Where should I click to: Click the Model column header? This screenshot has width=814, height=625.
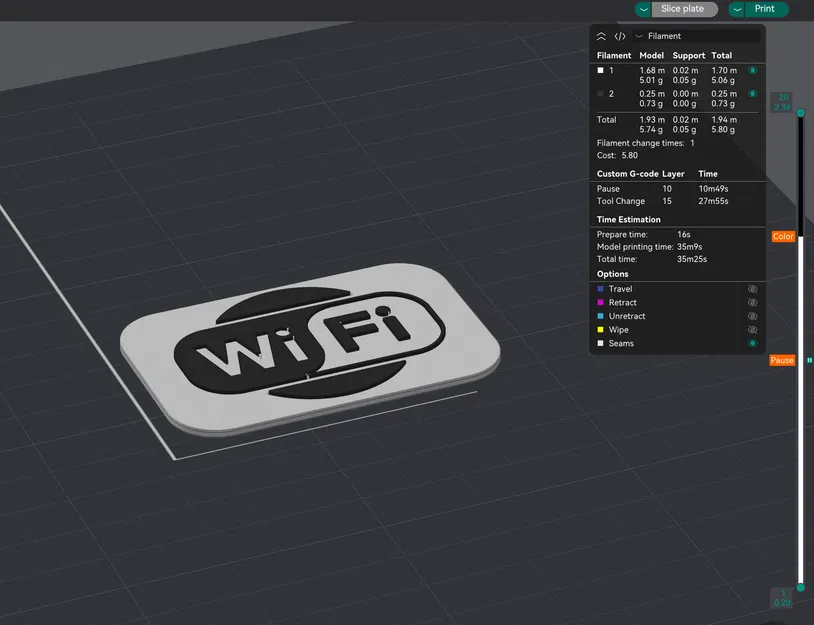click(x=652, y=56)
